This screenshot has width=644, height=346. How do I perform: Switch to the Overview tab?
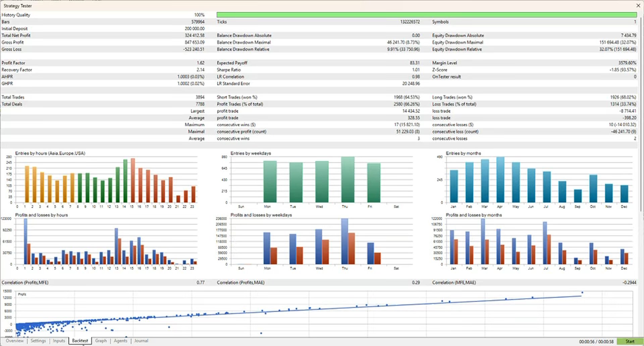tap(15, 341)
